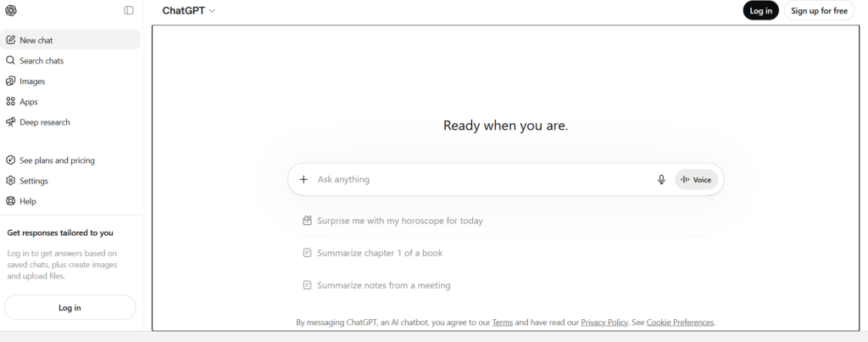The height and width of the screenshot is (342, 868).
Task: Click the Search chats magnifier icon
Action: pyautogui.click(x=10, y=60)
